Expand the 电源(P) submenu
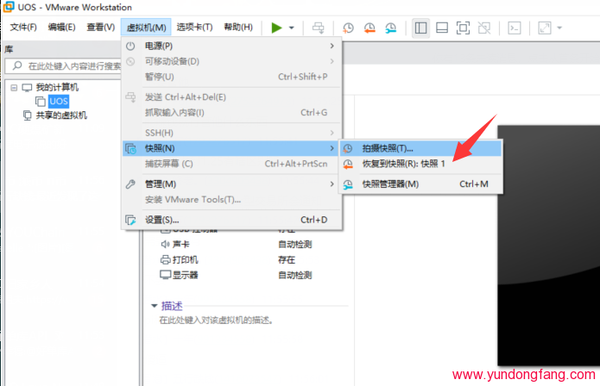Image resolution: width=600 pixels, height=386 pixels. pyautogui.click(x=232, y=46)
